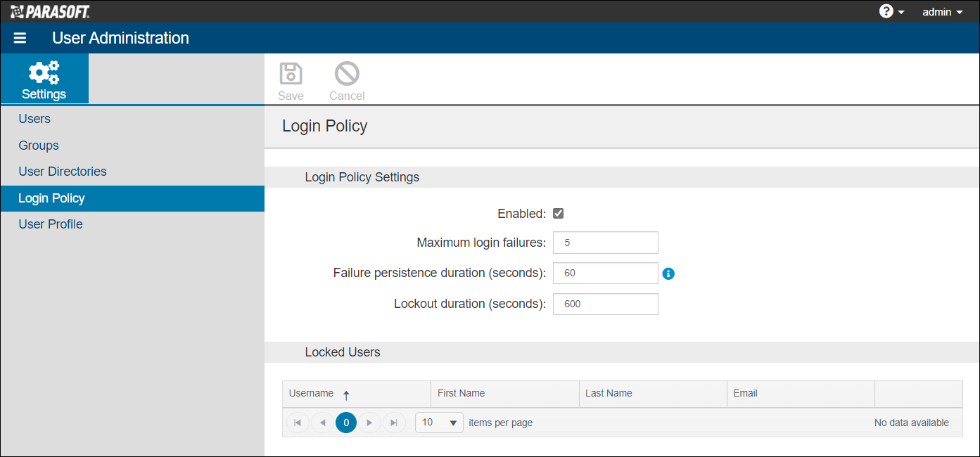Open the items per page dropdown
980x457 pixels.
coord(440,423)
